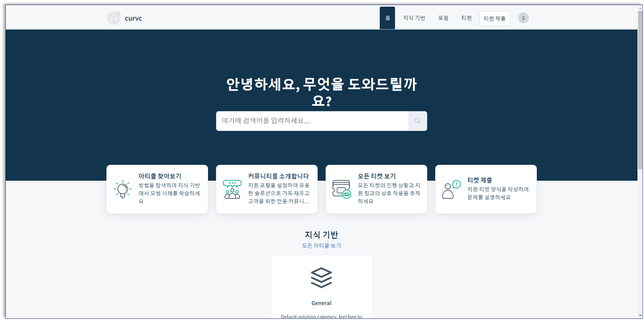Image resolution: width=644 pixels, height=321 pixels.
Task: Click the 방법을 탐색하여 지식 기반 description text
Action: (x=170, y=193)
